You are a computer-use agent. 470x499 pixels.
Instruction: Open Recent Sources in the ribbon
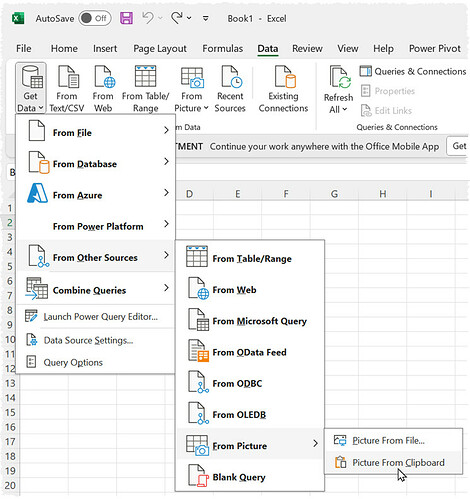pyautogui.click(x=230, y=89)
